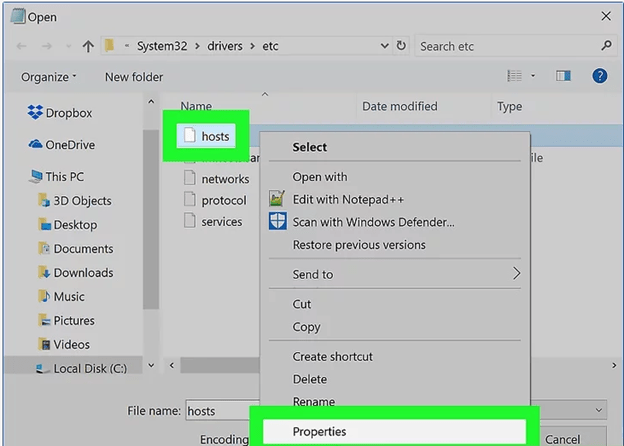Select the networks file

(217, 179)
